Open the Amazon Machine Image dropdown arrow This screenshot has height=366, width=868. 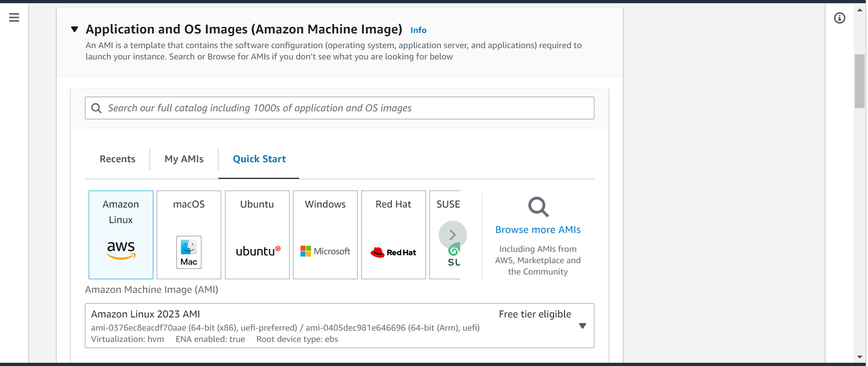click(x=583, y=326)
